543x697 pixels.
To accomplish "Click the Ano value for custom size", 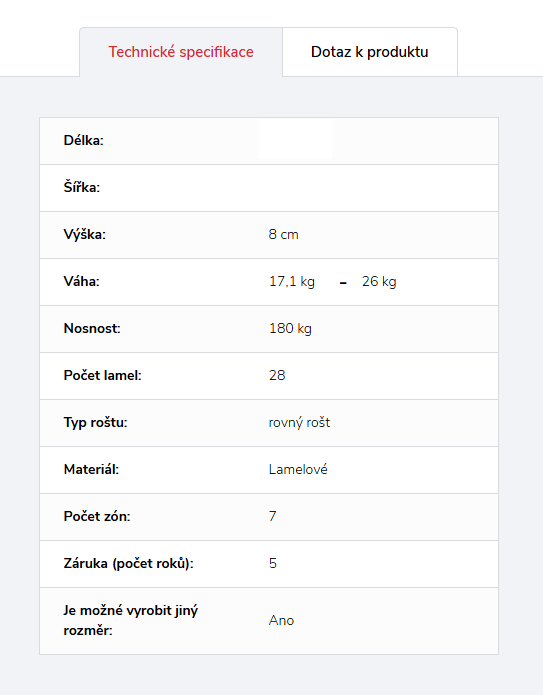I will pyautogui.click(x=281, y=621).
